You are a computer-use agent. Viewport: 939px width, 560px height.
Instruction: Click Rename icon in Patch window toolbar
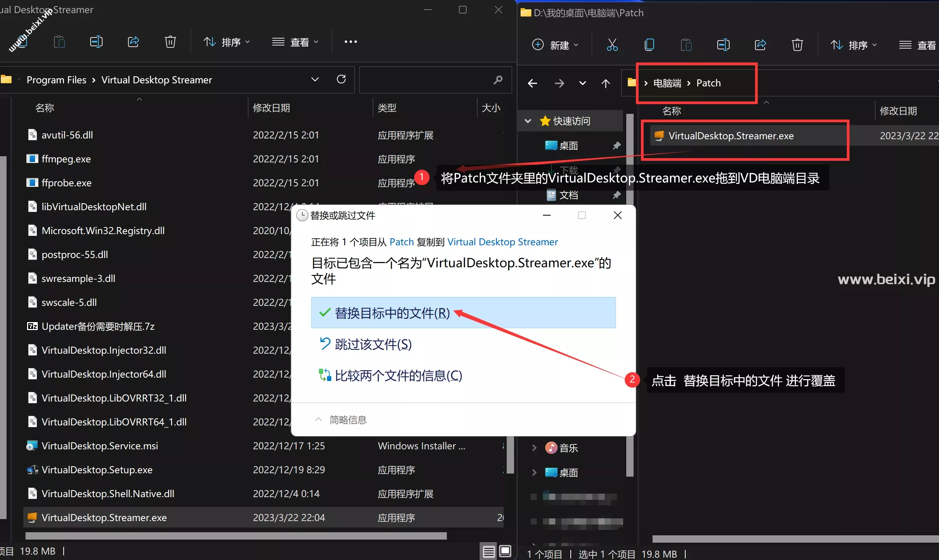[x=723, y=45]
